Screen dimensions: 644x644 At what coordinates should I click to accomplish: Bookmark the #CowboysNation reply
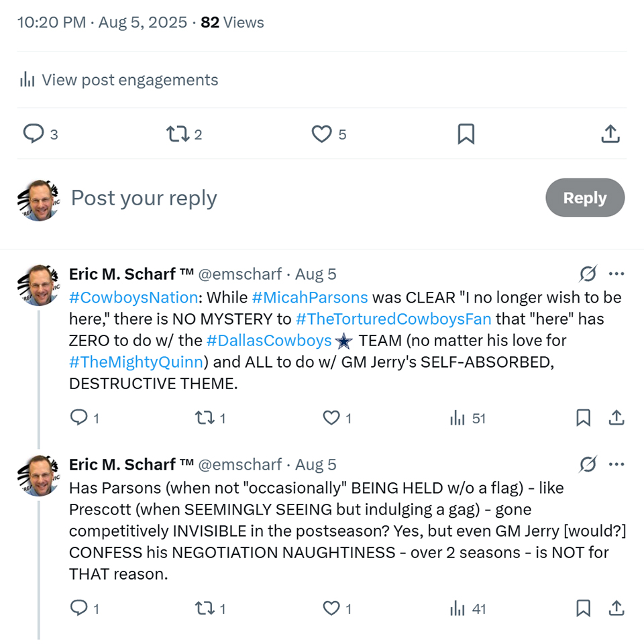pos(584,419)
